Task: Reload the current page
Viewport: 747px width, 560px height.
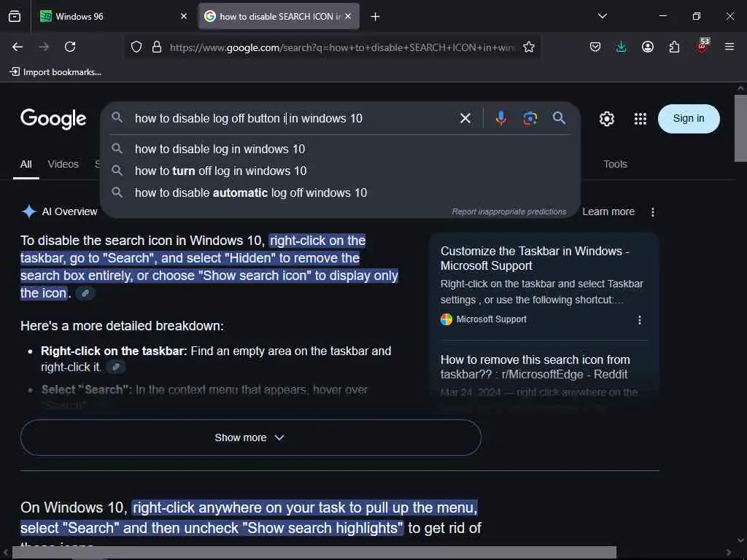Action: (x=70, y=47)
